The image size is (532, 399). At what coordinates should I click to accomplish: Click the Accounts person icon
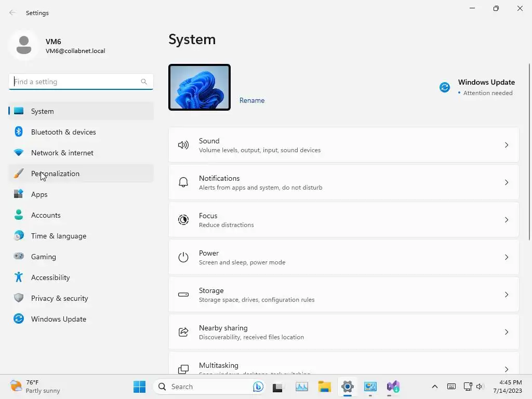[x=19, y=215]
